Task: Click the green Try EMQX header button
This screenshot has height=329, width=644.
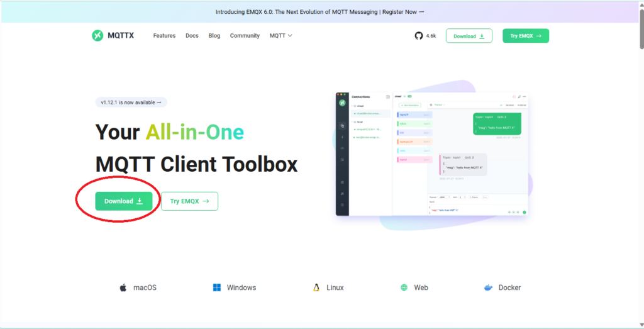Action: pyautogui.click(x=525, y=36)
